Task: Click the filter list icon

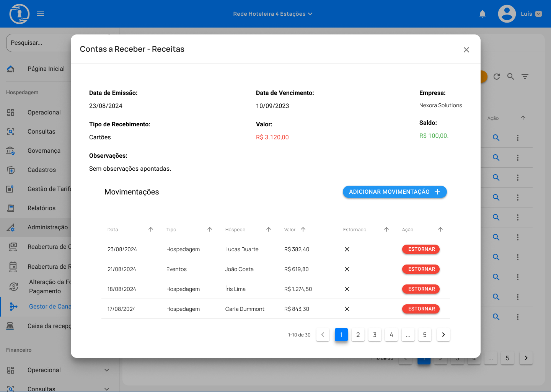Action: 525,77
